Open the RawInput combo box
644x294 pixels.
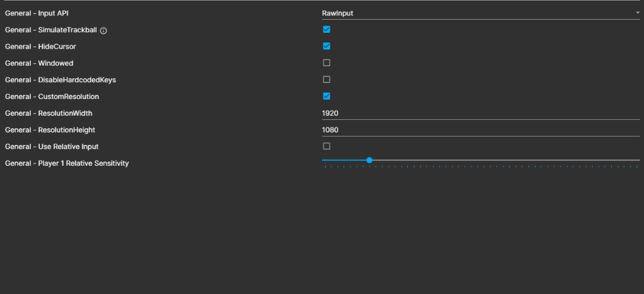pyautogui.click(x=477, y=13)
